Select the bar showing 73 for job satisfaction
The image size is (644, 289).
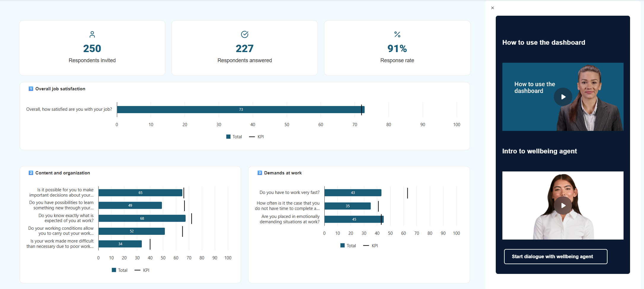(x=240, y=109)
